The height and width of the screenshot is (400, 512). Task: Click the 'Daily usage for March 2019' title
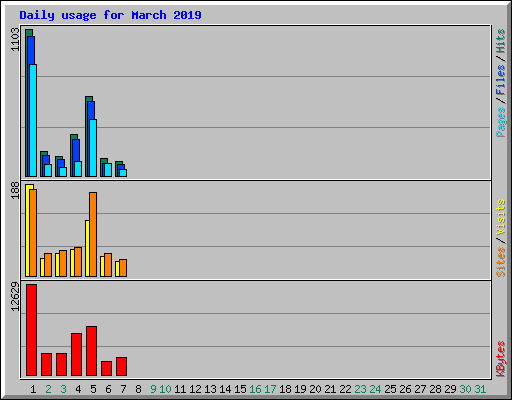(110, 15)
